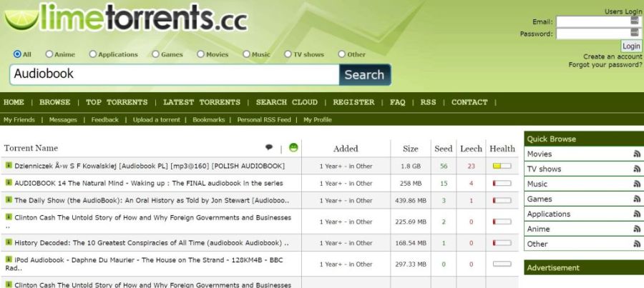Select the Games category radio button

[156, 54]
